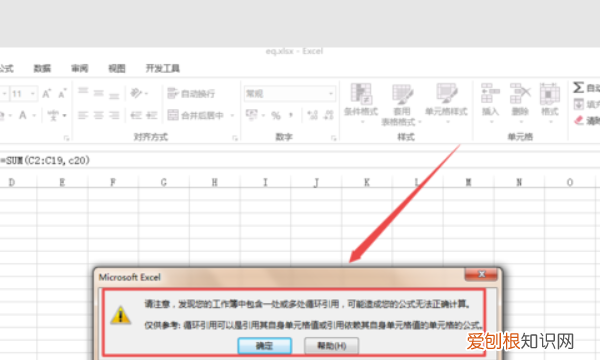
Task: Expand alignment settings dialog launcher
Action: 235,138
